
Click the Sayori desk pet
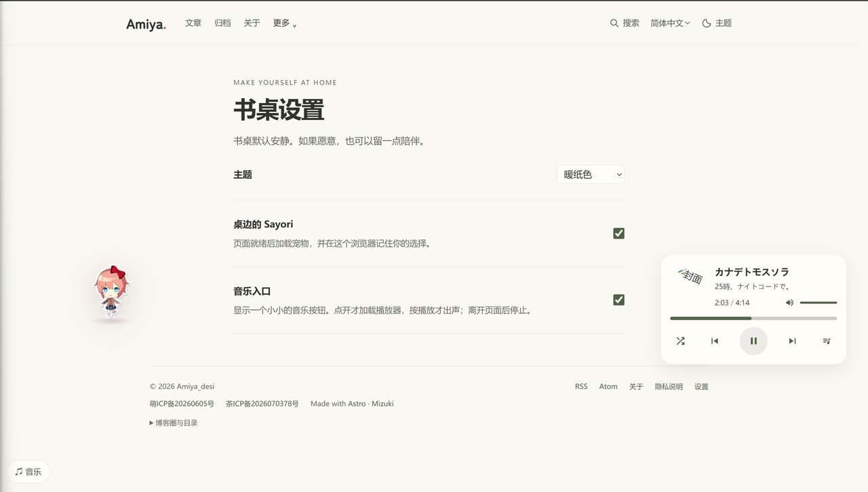click(111, 292)
